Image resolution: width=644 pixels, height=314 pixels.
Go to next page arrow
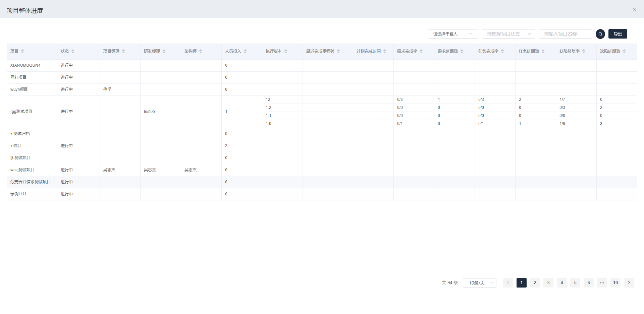629,283
